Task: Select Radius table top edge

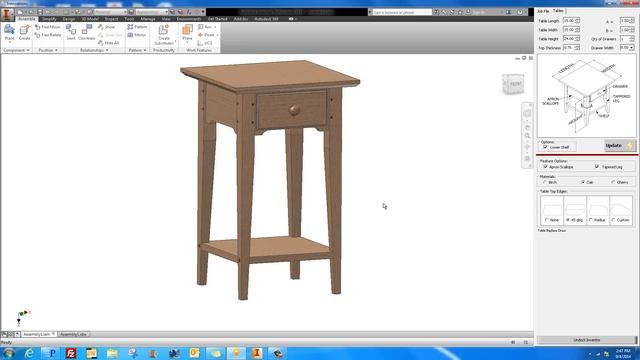Action: [591, 220]
